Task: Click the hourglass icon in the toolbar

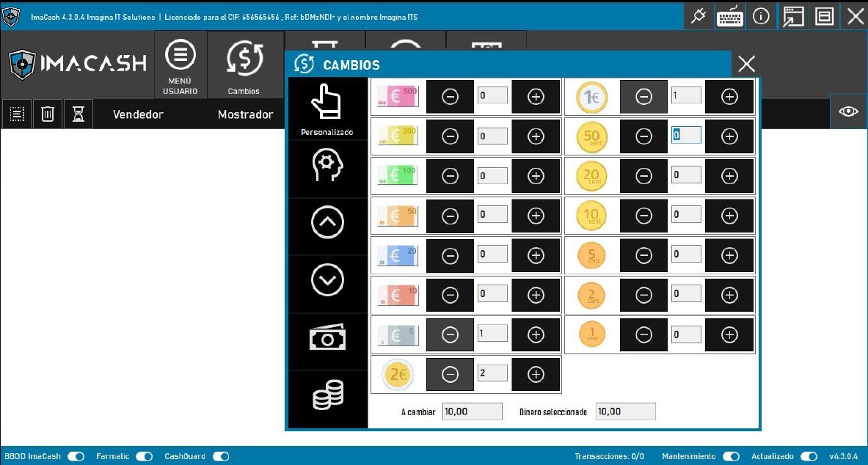Action: pyautogui.click(x=77, y=114)
